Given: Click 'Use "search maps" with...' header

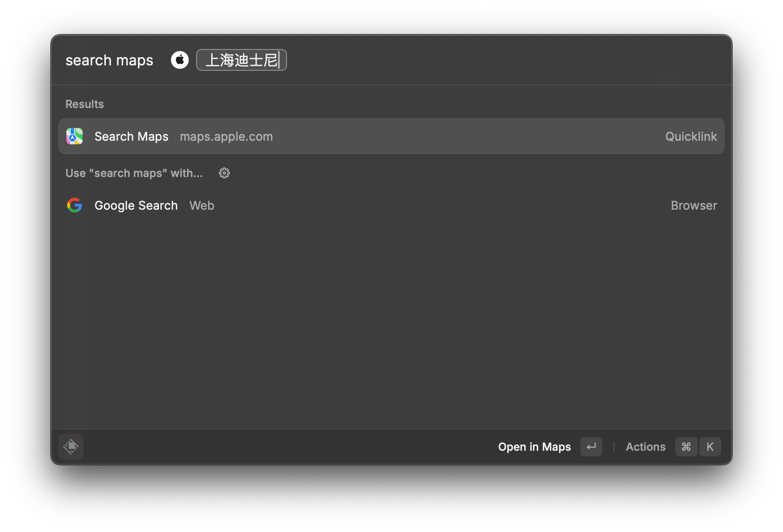Looking at the screenshot, I should 134,173.
